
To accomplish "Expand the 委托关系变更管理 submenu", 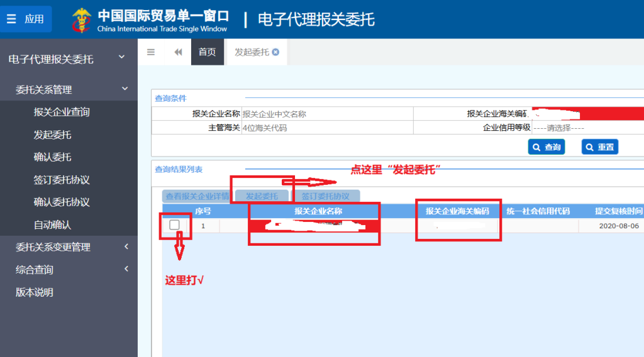I will click(x=69, y=247).
